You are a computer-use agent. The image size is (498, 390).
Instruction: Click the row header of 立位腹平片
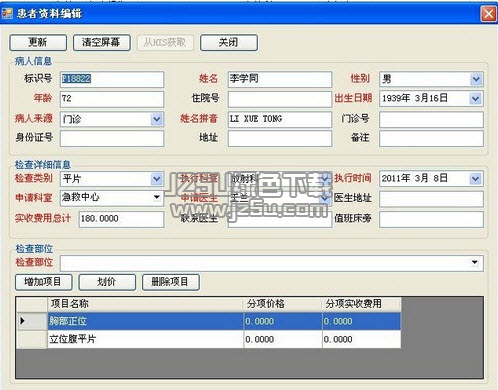coord(32,339)
